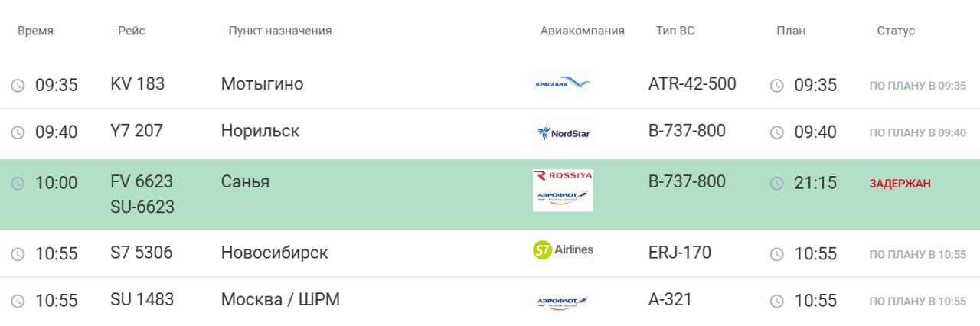Click the clock icon beside planned time 21:15

pos(776,184)
